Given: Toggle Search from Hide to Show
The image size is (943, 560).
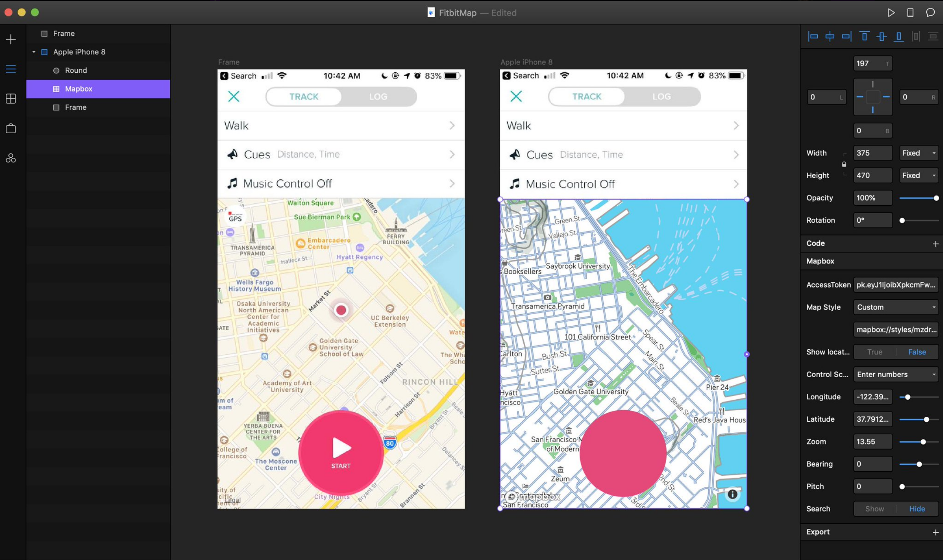Looking at the screenshot, I should pyautogui.click(x=874, y=509).
